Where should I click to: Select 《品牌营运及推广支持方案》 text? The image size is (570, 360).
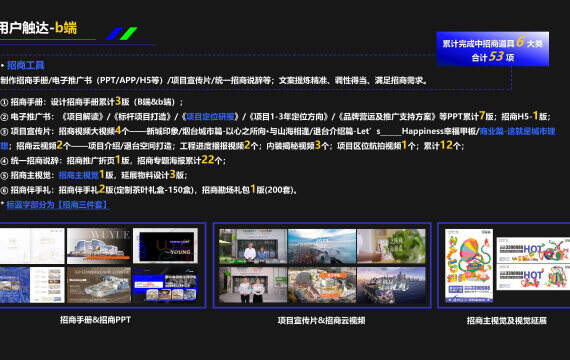(x=387, y=116)
